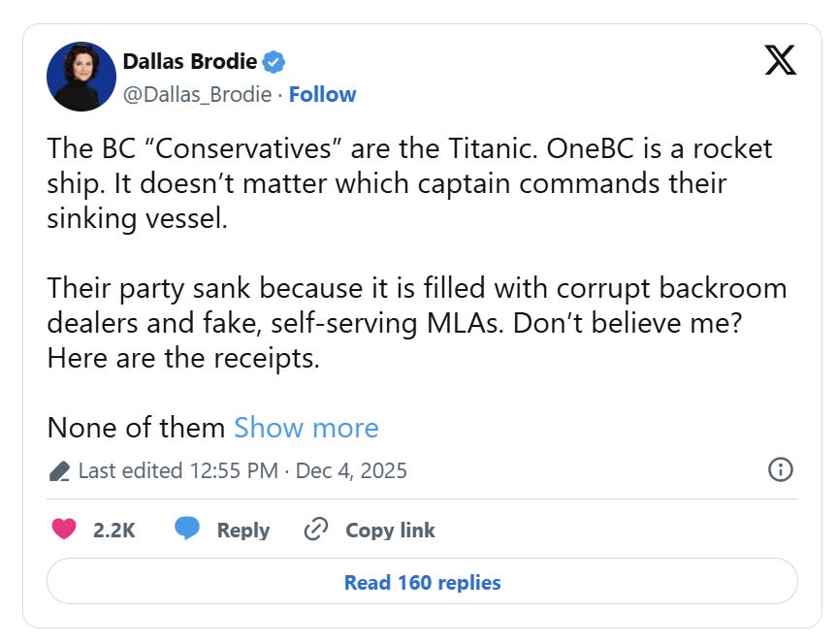Click the paragraph about corrupt backroom dealers

point(416,323)
